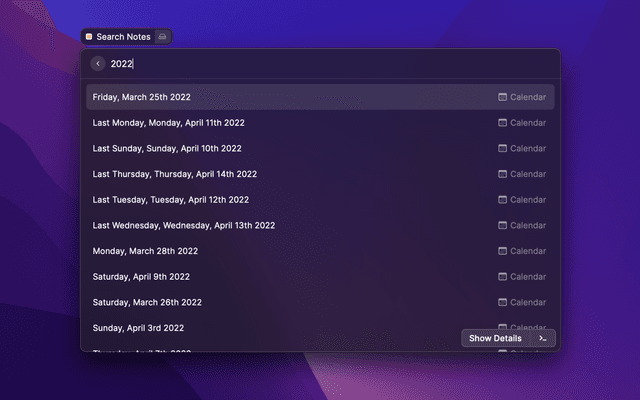Open Last Monday, Monday, April 11th 2022
Image resolution: width=640 pixels, height=400 pixels.
tap(169, 123)
